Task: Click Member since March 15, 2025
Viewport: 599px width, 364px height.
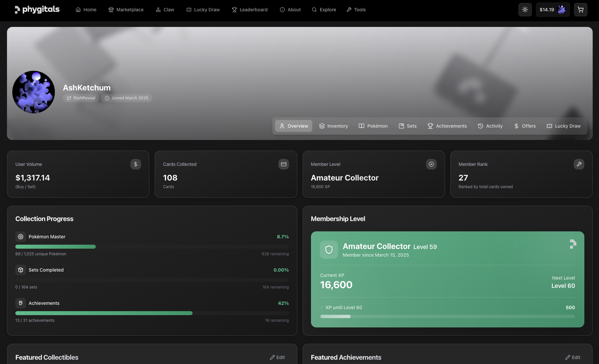Action: coord(376,255)
